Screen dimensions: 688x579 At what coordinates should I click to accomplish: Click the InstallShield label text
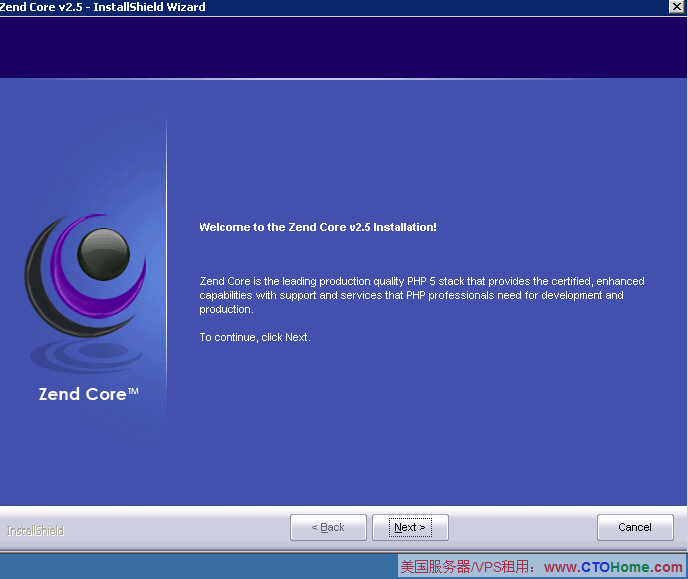coord(36,531)
